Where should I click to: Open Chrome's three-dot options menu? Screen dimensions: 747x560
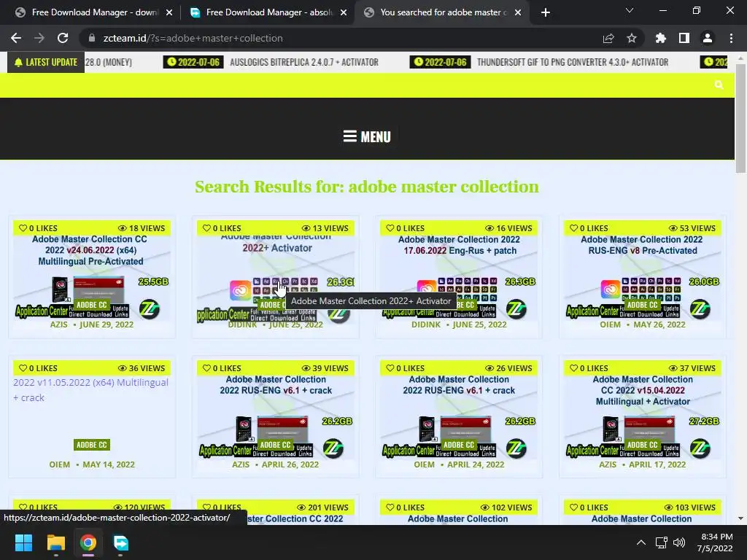pyautogui.click(x=731, y=38)
